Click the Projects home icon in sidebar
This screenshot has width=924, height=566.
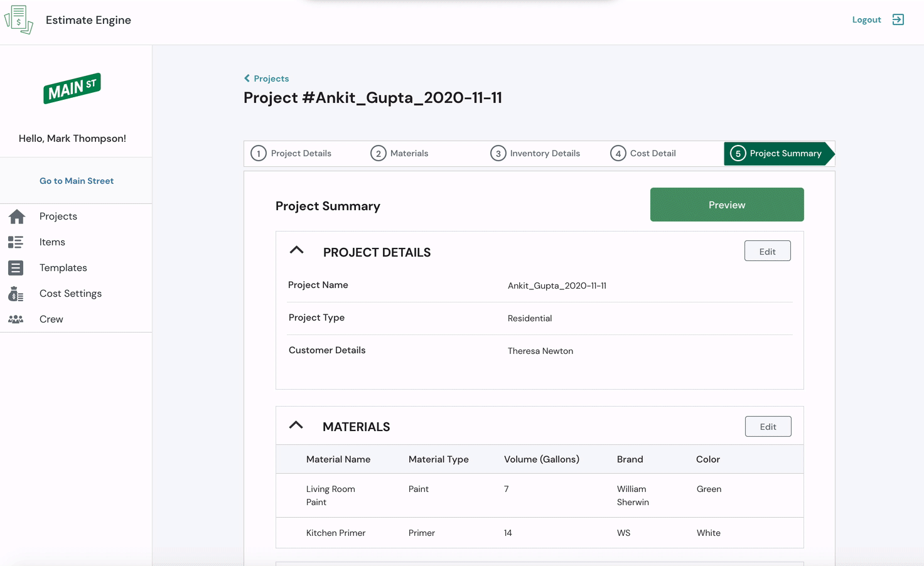coord(17,216)
